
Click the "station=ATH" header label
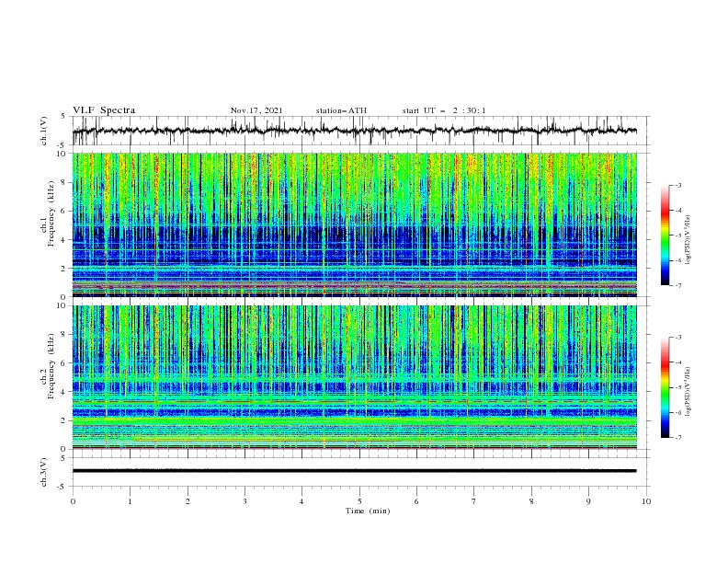point(341,110)
